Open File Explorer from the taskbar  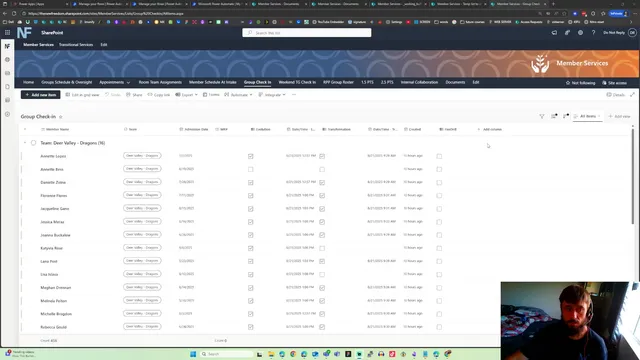pyautogui.click(x=271, y=354)
